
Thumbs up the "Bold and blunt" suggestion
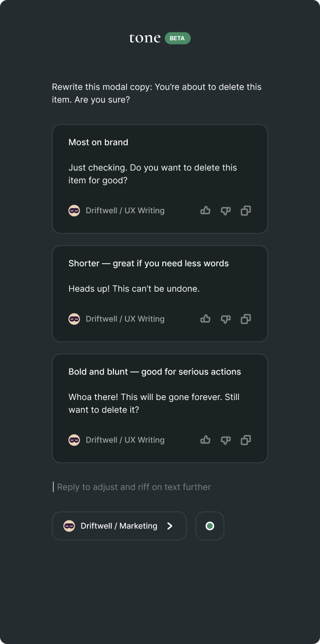pos(206,440)
